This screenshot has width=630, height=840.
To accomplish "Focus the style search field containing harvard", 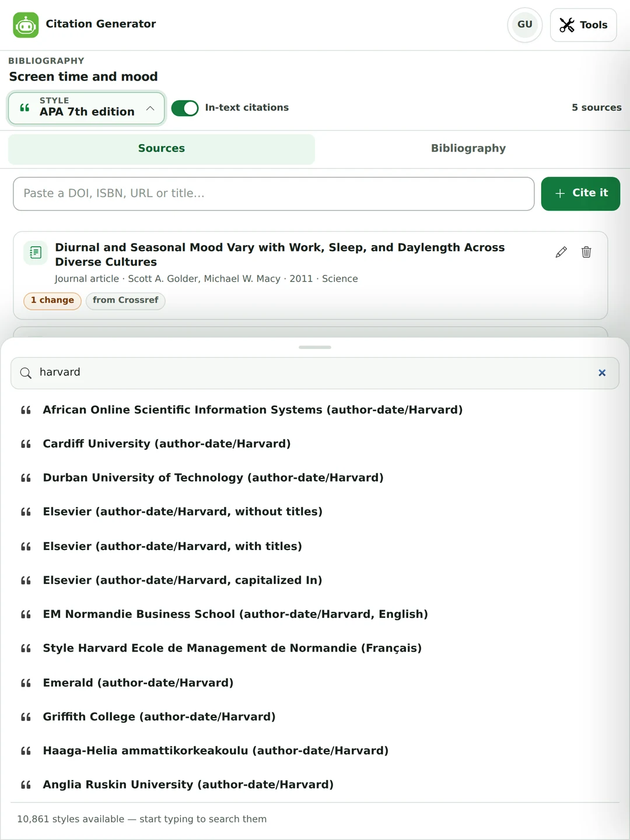I will [x=315, y=373].
